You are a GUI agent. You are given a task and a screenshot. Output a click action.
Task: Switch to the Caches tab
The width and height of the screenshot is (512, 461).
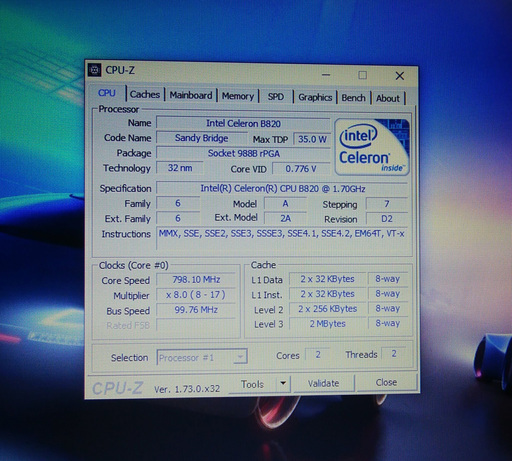point(145,94)
